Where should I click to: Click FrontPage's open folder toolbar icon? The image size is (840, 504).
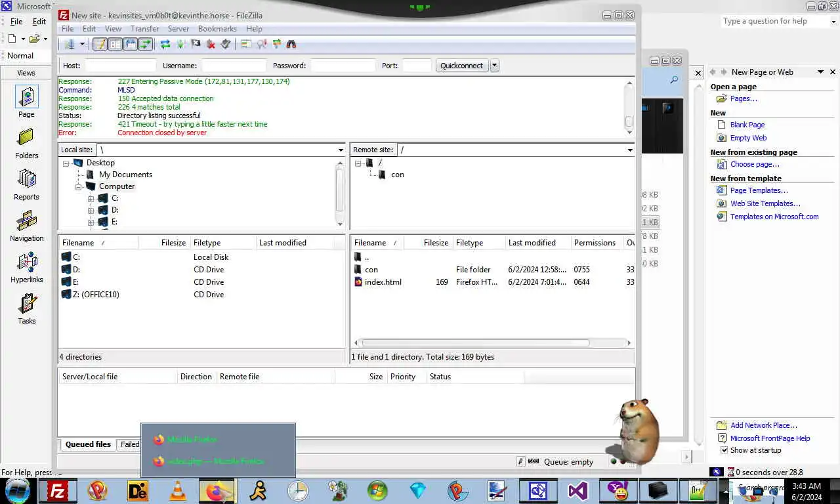(34, 39)
